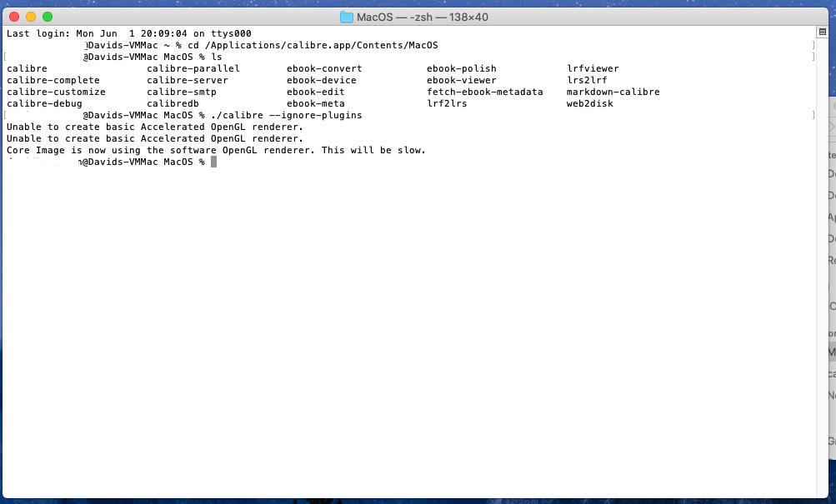Click 'calibredb' in the listing
Image resolution: width=836 pixels, height=504 pixels.
pyautogui.click(x=173, y=104)
